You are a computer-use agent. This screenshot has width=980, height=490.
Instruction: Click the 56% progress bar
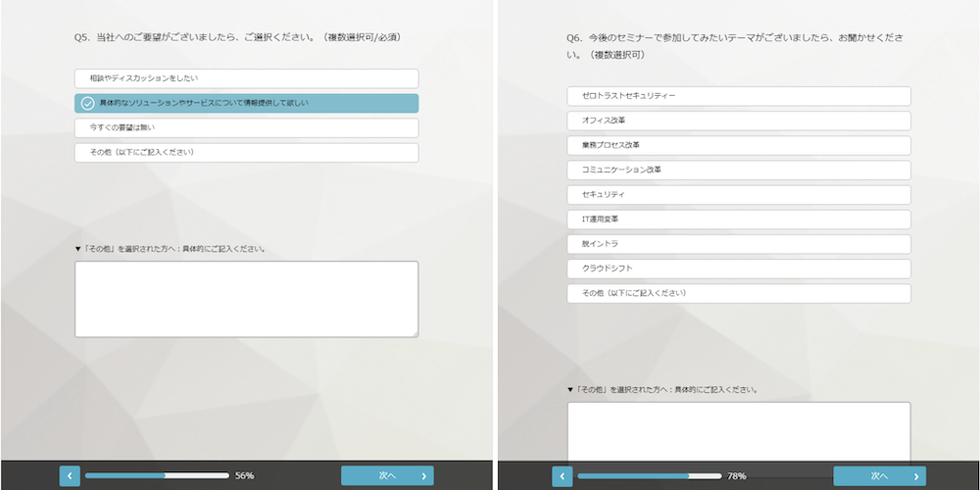coord(157,476)
